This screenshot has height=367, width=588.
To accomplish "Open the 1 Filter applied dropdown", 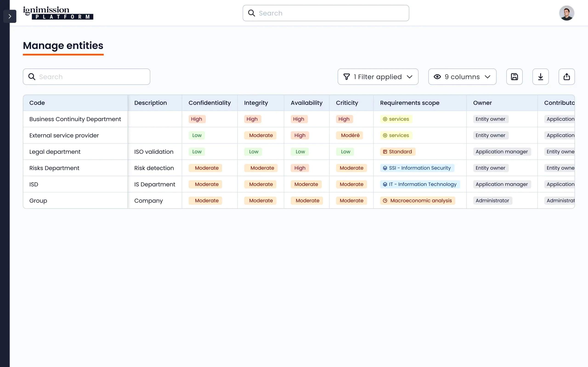I will pyautogui.click(x=378, y=77).
